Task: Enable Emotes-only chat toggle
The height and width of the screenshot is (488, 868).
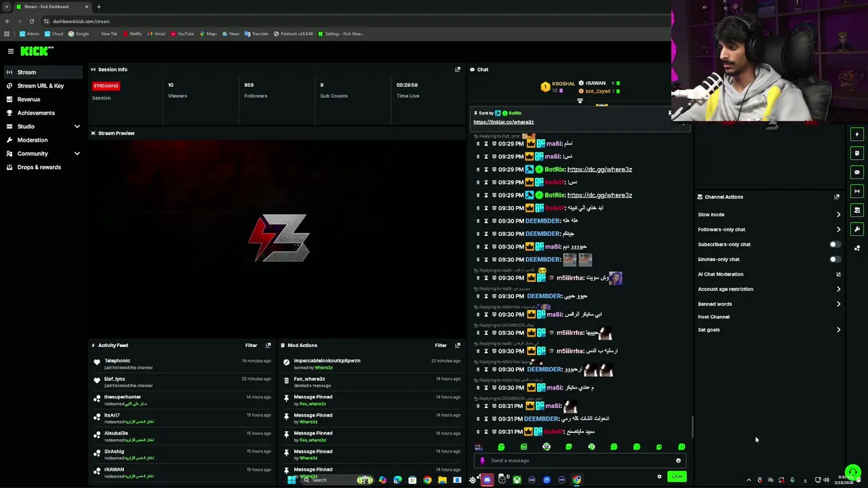Action: (x=835, y=259)
